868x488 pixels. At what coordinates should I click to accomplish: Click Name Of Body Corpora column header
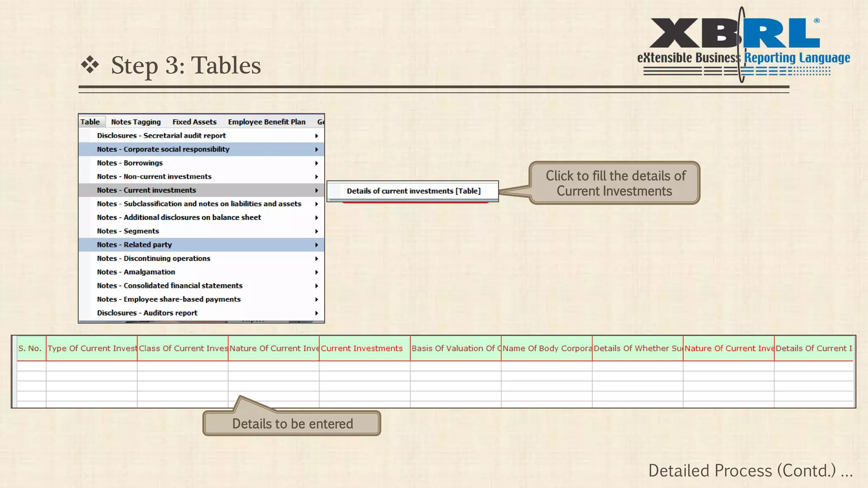(x=547, y=348)
